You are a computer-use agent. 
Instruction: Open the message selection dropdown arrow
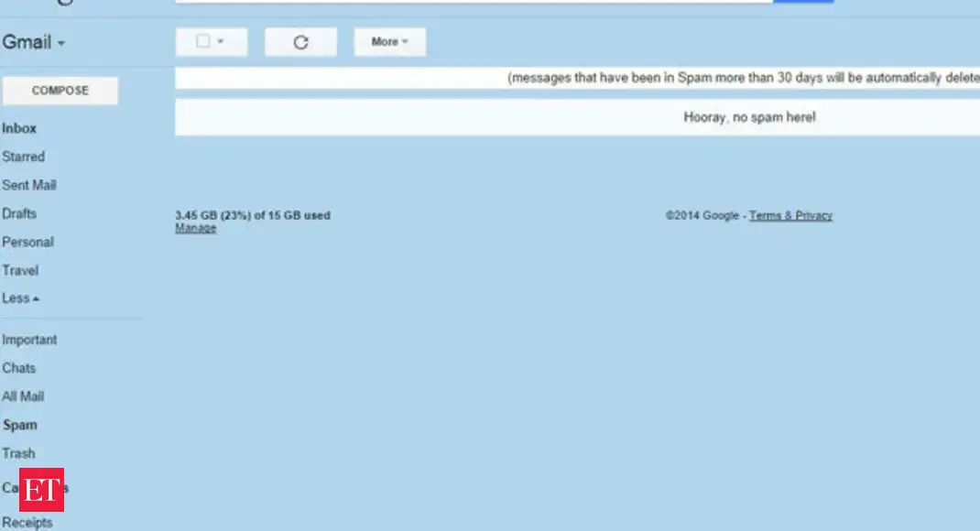tap(221, 41)
